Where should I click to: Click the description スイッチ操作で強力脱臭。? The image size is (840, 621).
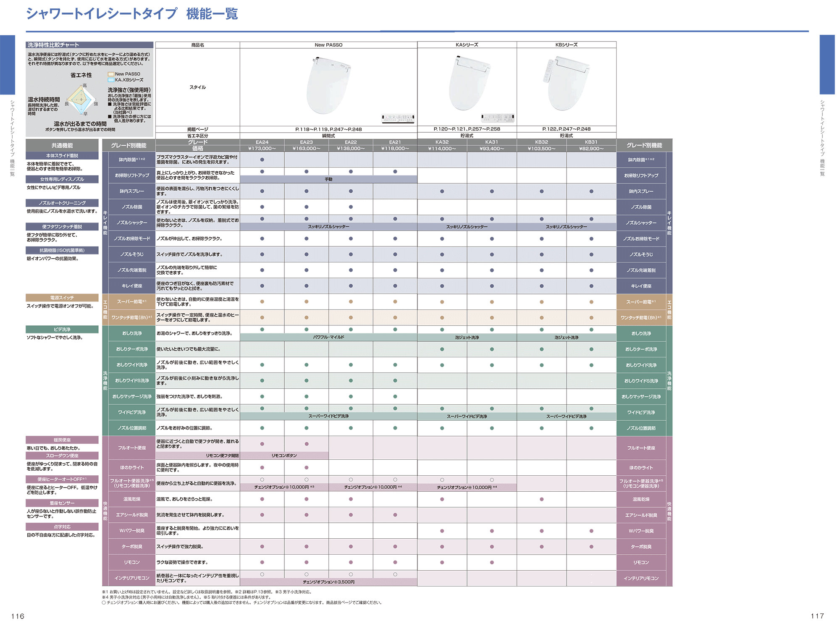point(180,547)
